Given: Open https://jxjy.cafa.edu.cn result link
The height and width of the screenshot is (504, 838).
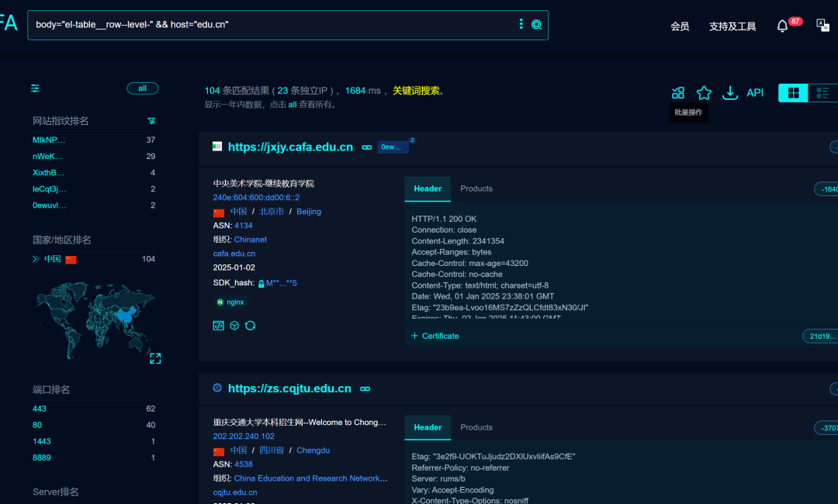Looking at the screenshot, I should click(290, 147).
